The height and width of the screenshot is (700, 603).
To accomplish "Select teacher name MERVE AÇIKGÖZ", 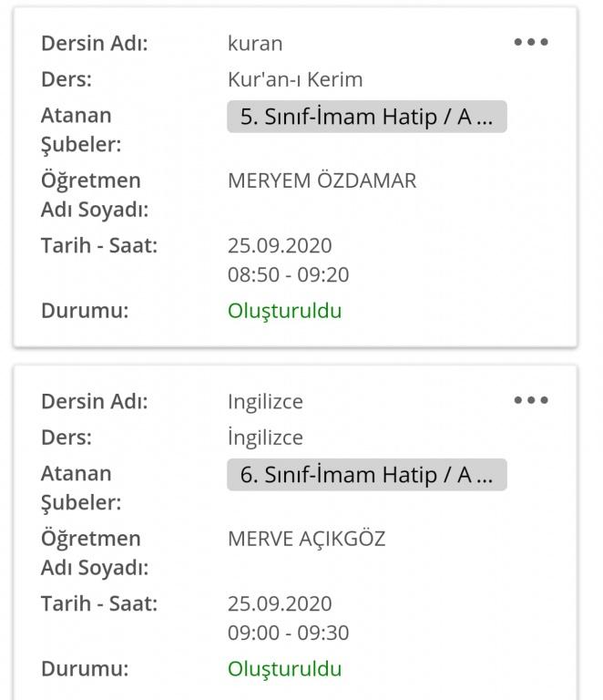I will (306, 539).
